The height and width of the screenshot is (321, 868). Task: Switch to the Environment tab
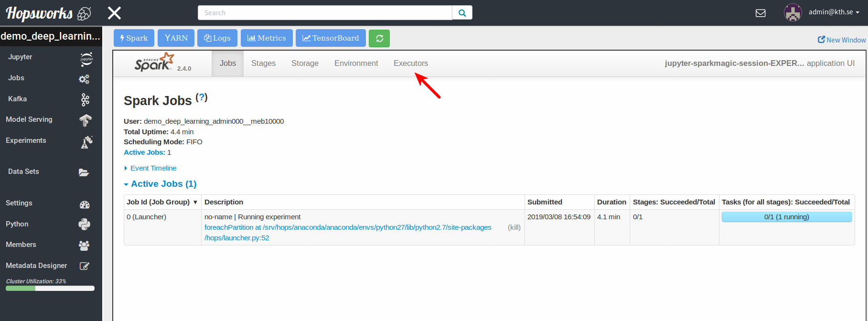tap(356, 63)
